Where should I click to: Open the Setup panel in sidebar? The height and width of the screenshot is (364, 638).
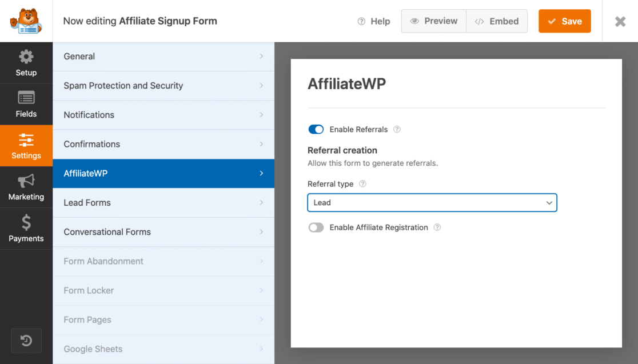(26, 63)
